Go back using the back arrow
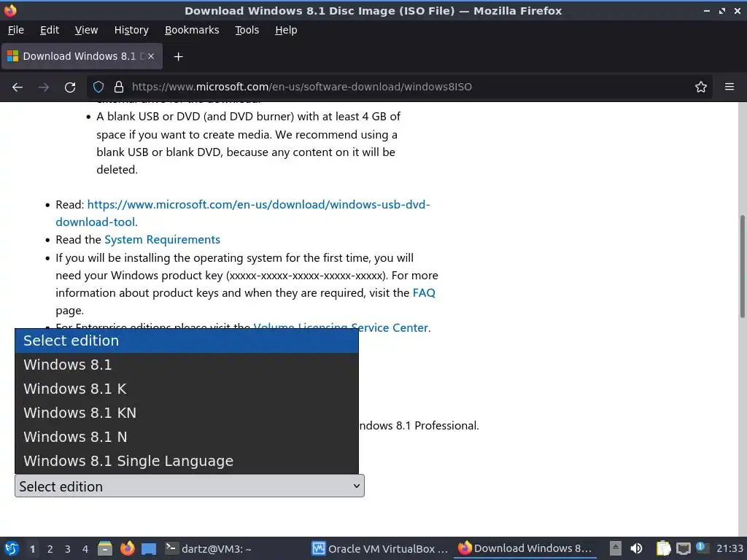 (18, 87)
